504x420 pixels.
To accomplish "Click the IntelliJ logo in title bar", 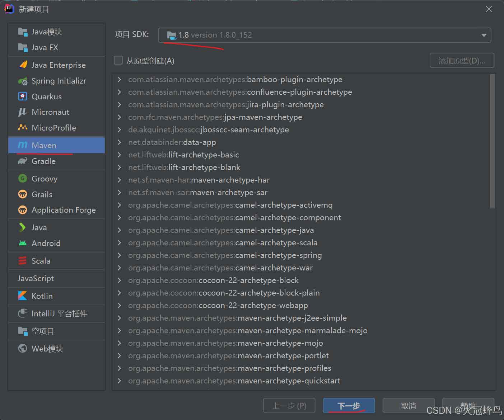I will tap(9, 9).
